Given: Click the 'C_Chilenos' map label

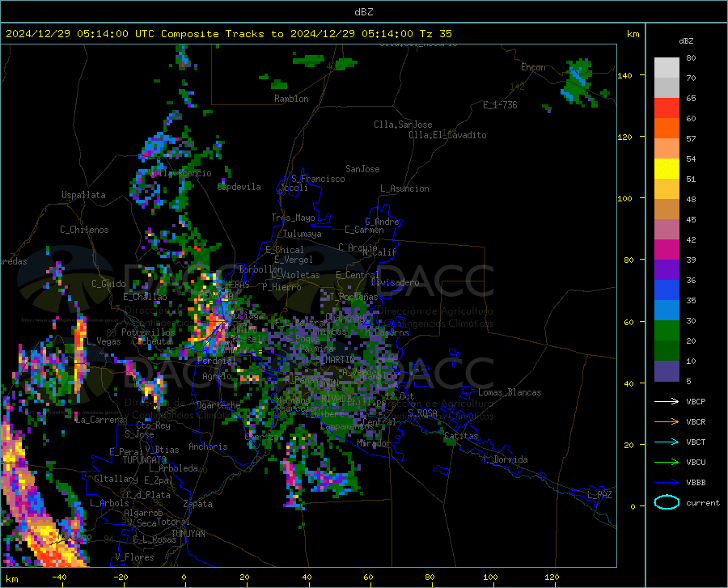Looking at the screenshot, I should [x=84, y=230].
